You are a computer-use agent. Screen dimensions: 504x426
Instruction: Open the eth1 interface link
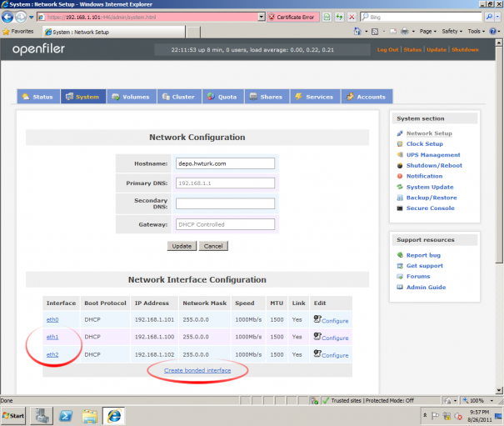point(52,337)
